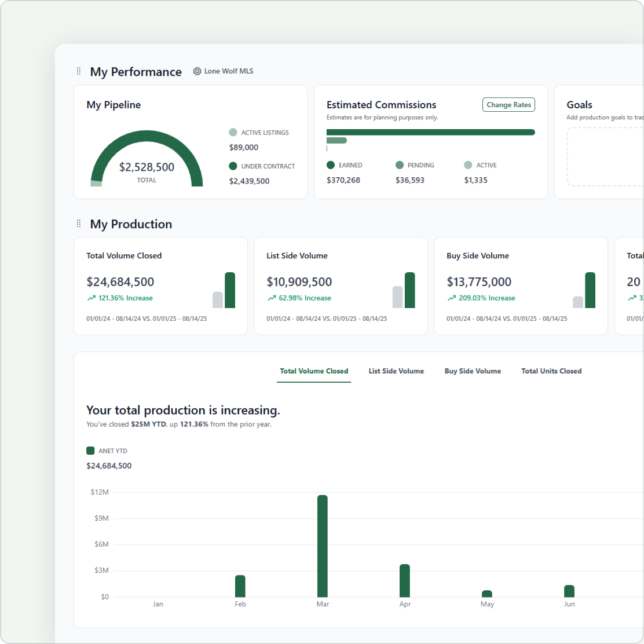This screenshot has height=644, width=644.
Task: Grab the My Performance drag handle icon
Action: coord(78,71)
